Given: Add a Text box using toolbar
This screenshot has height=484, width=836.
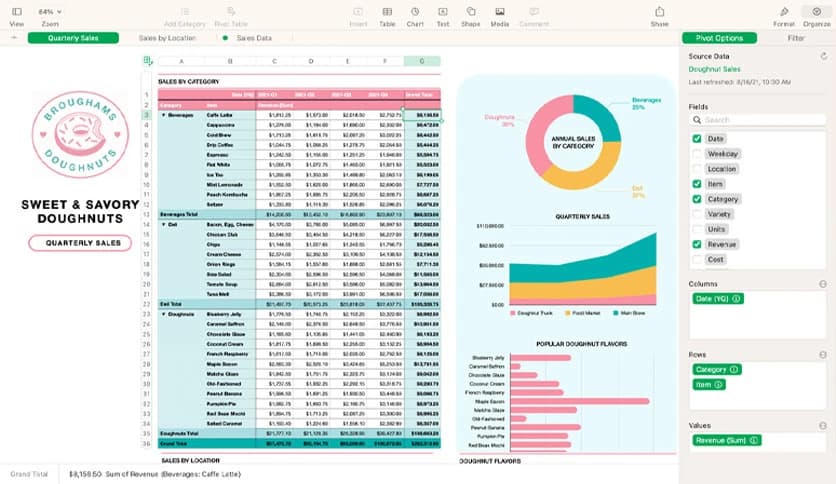Looking at the screenshot, I should [442, 11].
